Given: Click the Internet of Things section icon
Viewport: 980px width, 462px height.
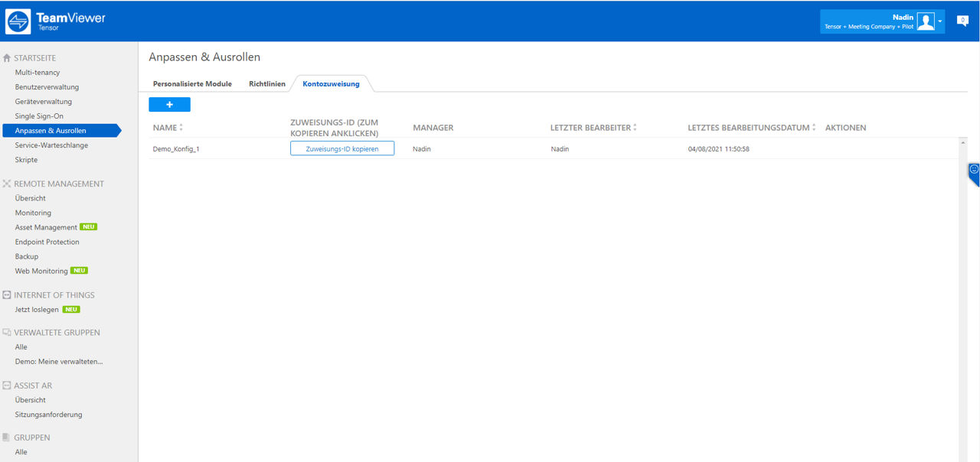Looking at the screenshot, I should [7, 295].
